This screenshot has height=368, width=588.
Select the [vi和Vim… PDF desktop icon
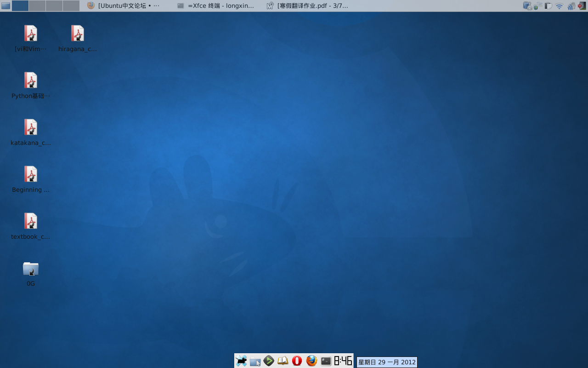click(31, 39)
